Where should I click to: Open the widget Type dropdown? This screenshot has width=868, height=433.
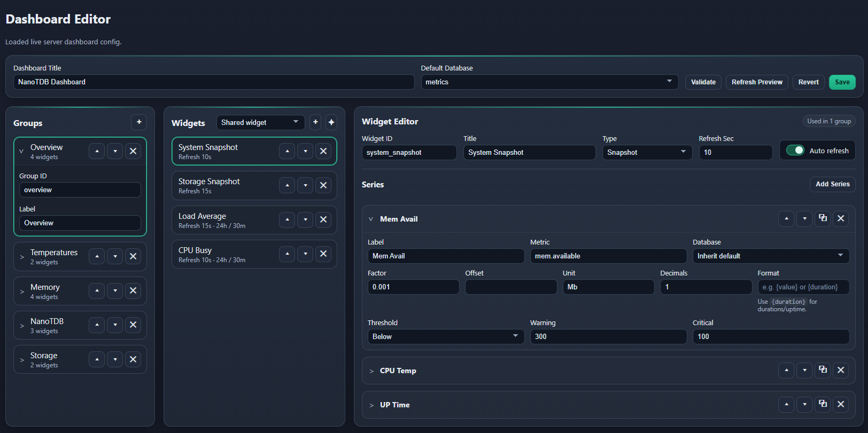coord(647,152)
